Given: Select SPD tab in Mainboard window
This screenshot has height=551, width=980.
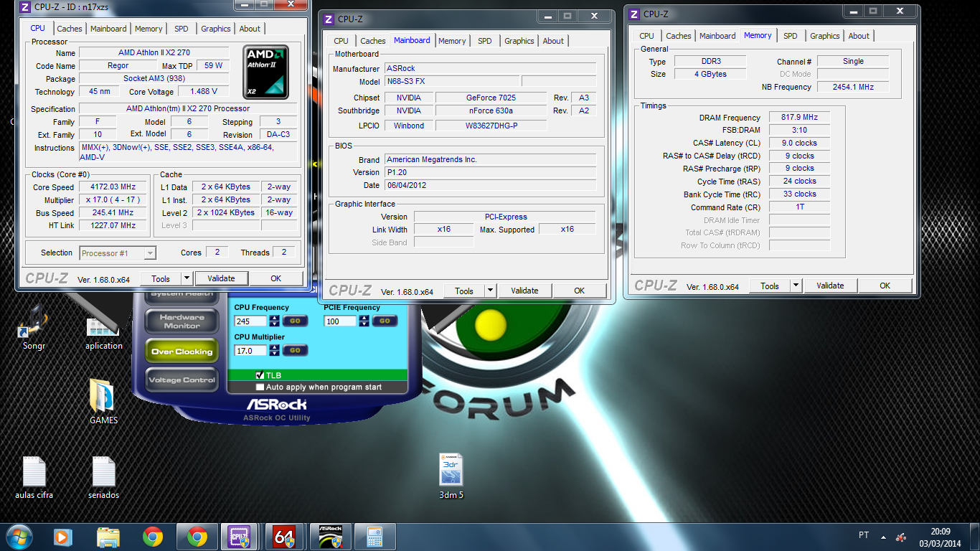Looking at the screenshot, I should (x=485, y=41).
